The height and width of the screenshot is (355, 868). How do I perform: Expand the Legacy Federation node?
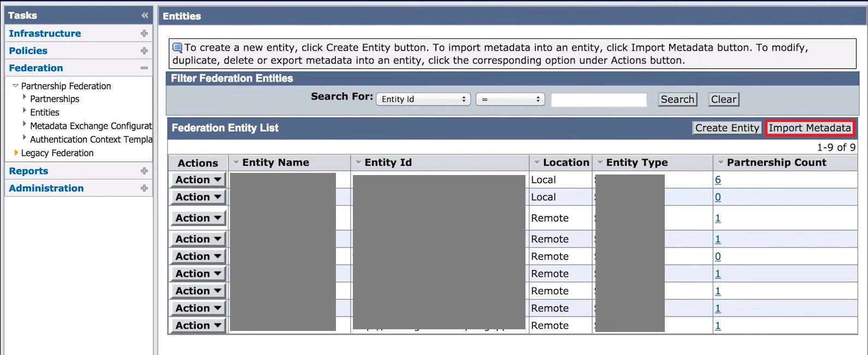click(x=16, y=153)
